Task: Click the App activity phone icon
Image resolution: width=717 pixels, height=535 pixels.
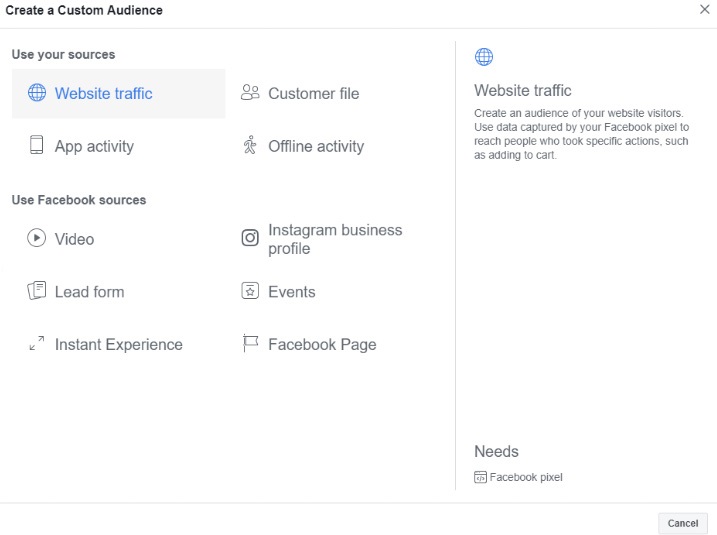Action: tap(37, 144)
